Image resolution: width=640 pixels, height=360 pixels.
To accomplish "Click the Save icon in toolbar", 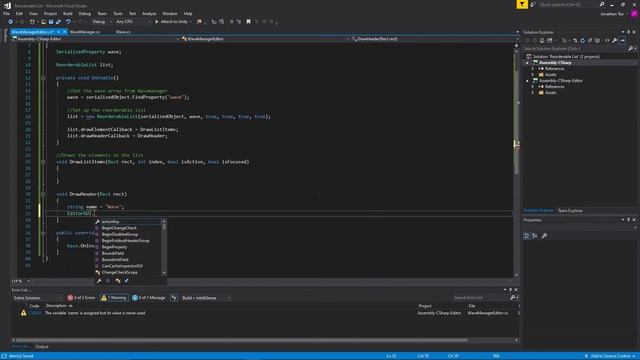I will (x=51, y=22).
